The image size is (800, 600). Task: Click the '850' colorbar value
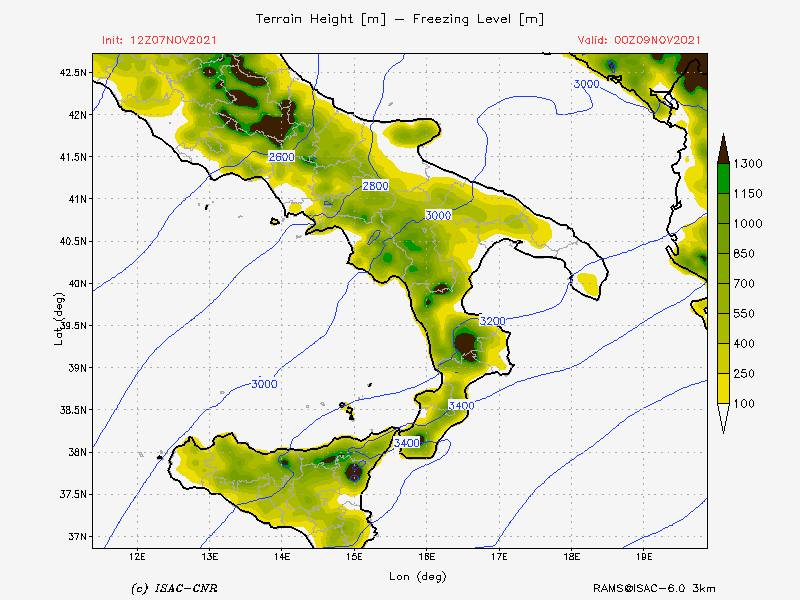(x=744, y=254)
